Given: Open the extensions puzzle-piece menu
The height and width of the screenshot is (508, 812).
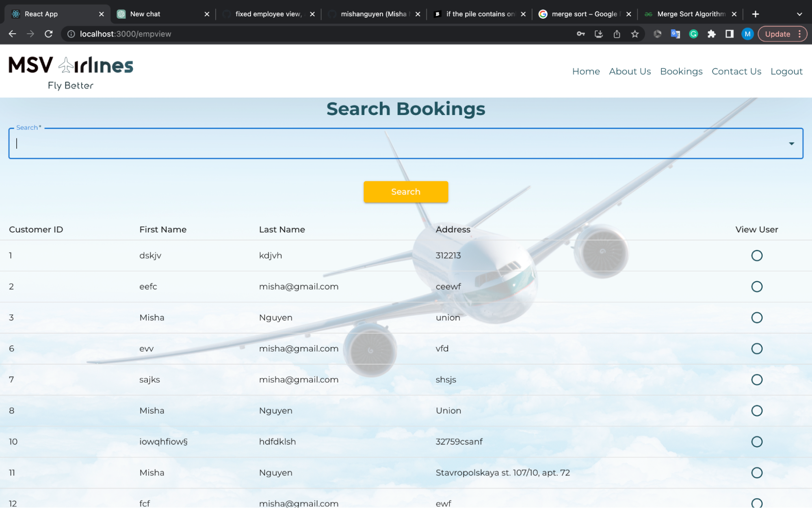Looking at the screenshot, I should (712, 34).
